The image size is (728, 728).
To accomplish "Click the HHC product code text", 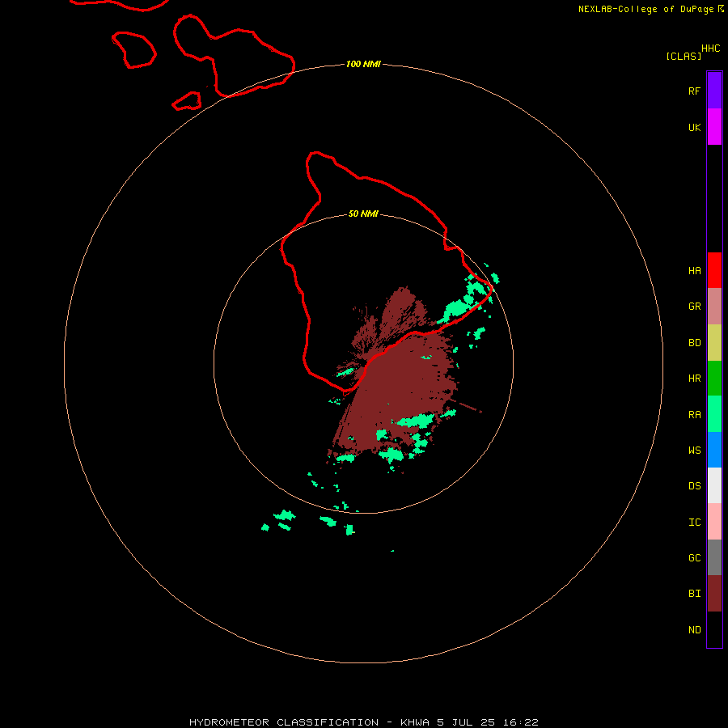I will [x=711, y=49].
